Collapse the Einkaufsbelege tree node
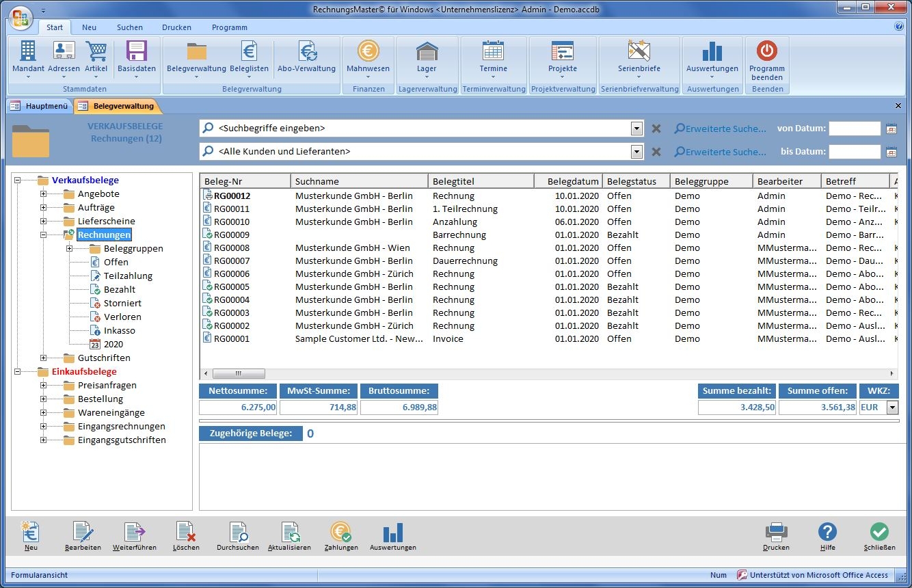912x588 pixels. (18, 372)
